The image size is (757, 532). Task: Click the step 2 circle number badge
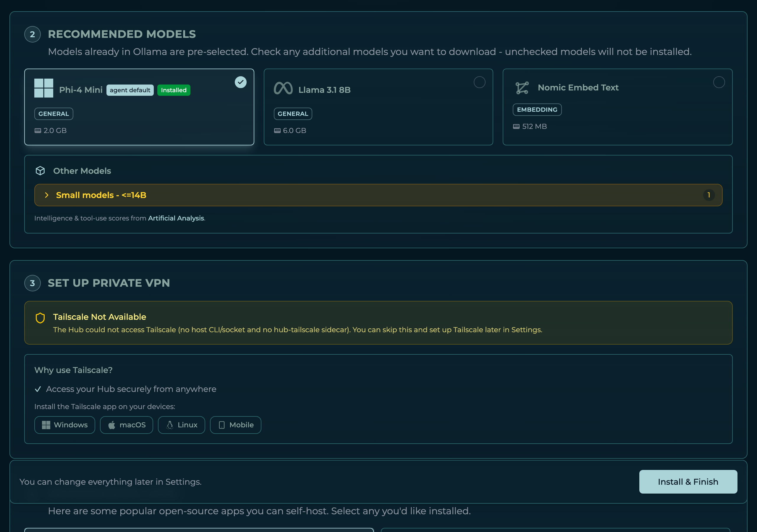click(32, 34)
